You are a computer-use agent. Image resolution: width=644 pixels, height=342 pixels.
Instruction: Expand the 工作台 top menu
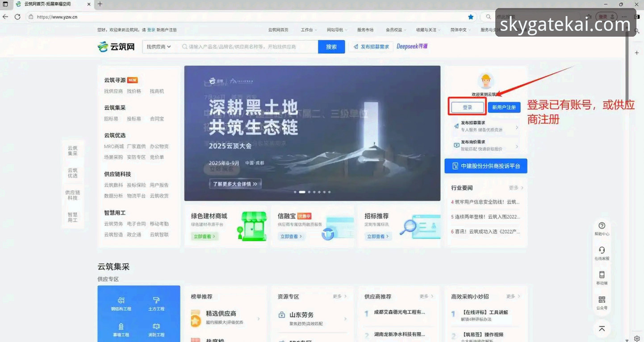tap(309, 30)
